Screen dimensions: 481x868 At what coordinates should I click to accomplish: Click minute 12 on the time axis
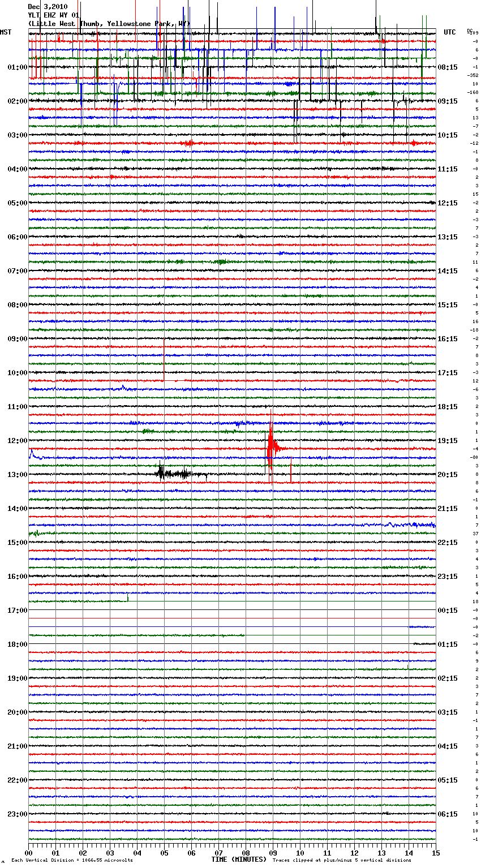pyautogui.click(x=355, y=852)
